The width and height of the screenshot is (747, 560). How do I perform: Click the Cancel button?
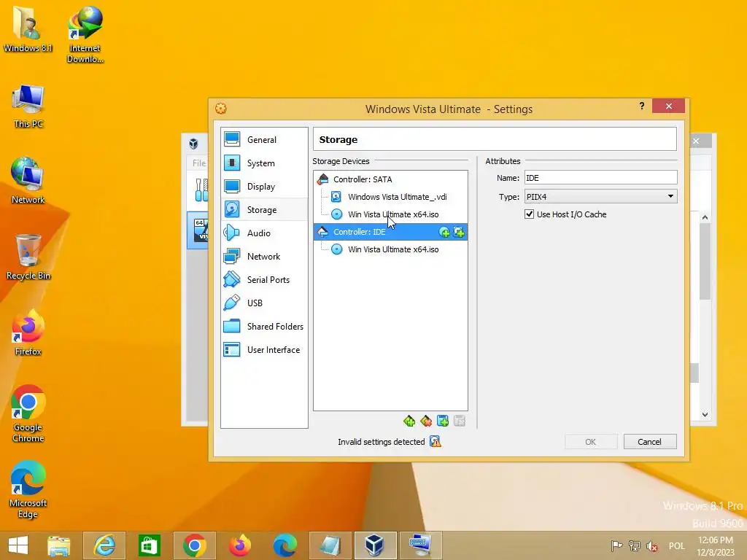(x=650, y=441)
